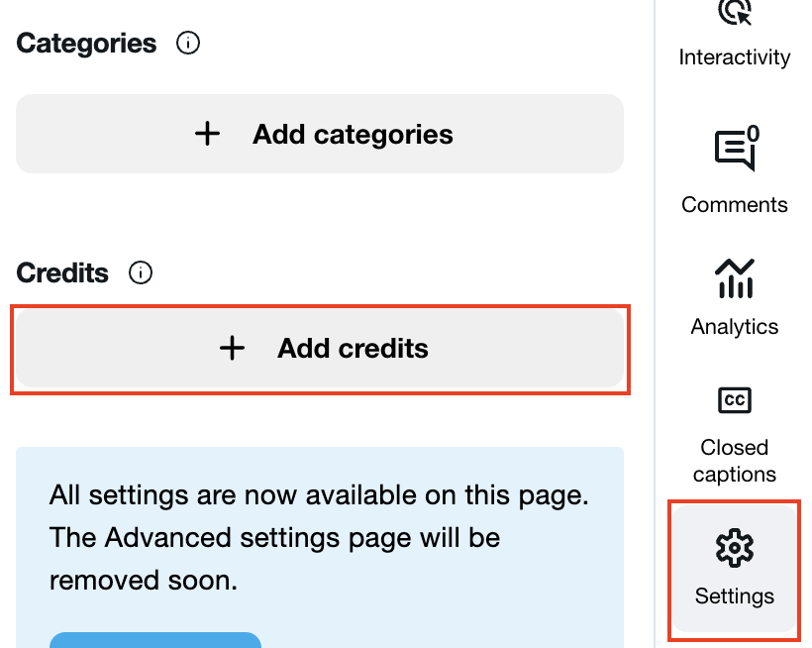Select the Closed captions CC icon
The image size is (812, 648).
coord(734,400)
